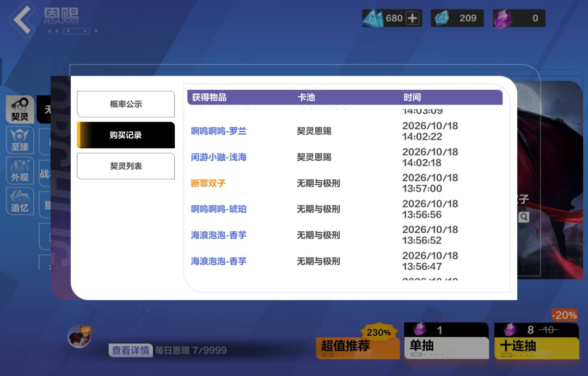Image resolution: width=588 pixels, height=376 pixels.
Task: Select 海浪泡泡-香芋 entry timed 13:56:47
Action: click(x=219, y=261)
